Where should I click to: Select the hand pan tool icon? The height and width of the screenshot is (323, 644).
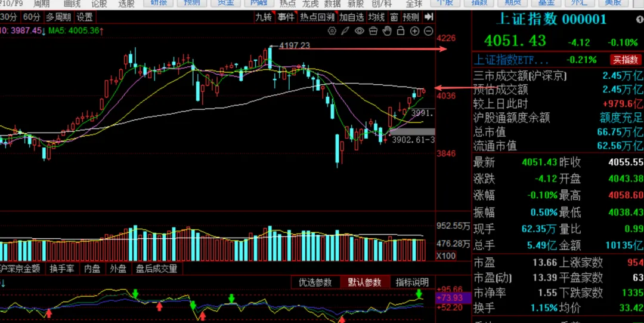[387, 31]
